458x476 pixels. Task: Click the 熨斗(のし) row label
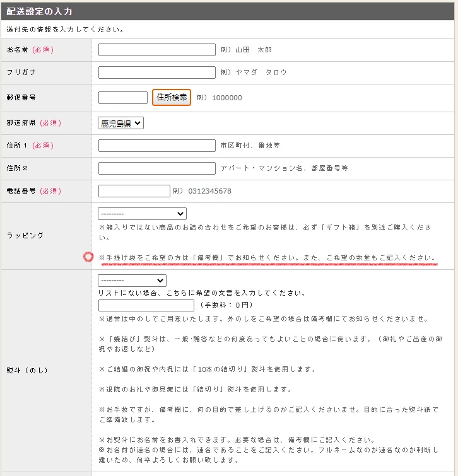pyautogui.click(x=27, y=370)
